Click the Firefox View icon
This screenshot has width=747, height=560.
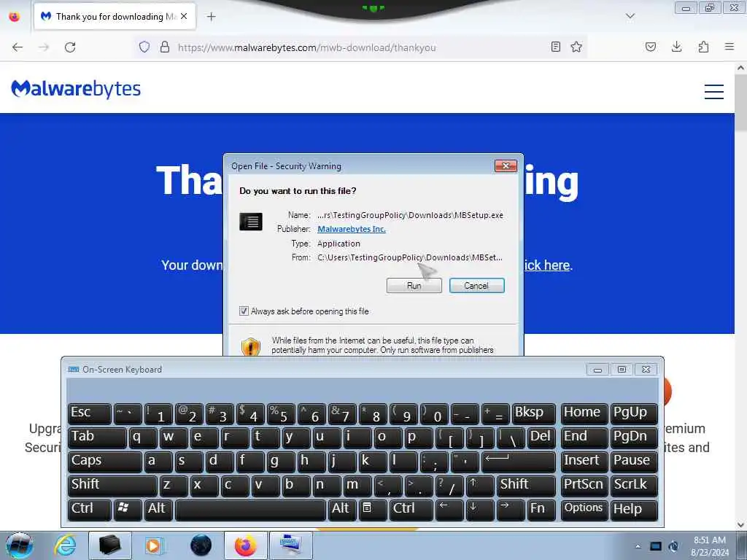coord(15,17)
